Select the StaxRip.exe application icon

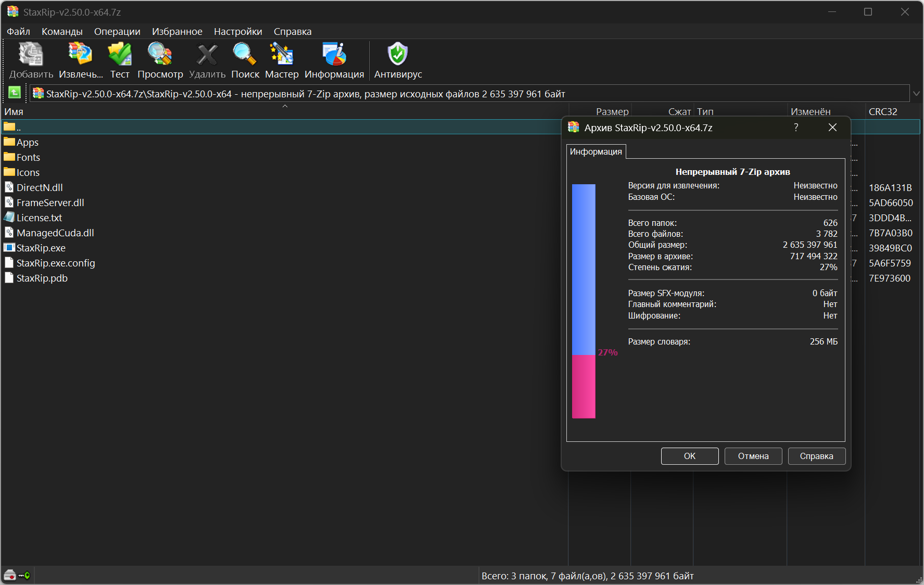pyautogui.click(x=9, y=247)
